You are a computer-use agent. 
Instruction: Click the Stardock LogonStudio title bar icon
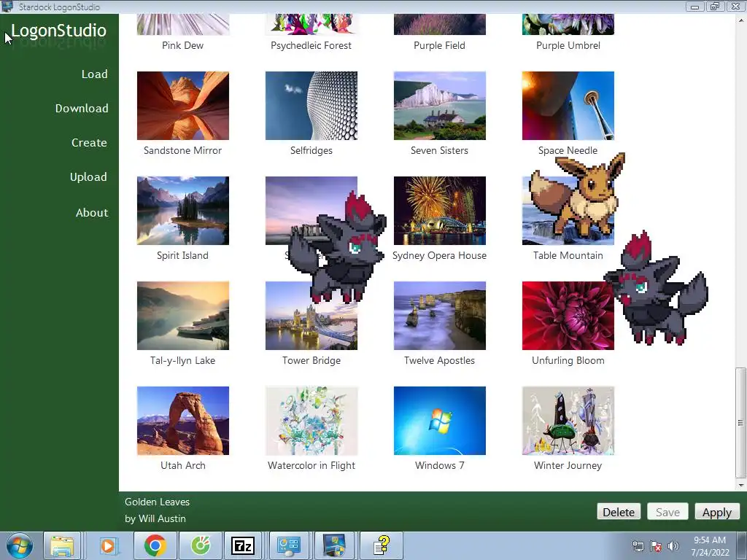[7, 7]
